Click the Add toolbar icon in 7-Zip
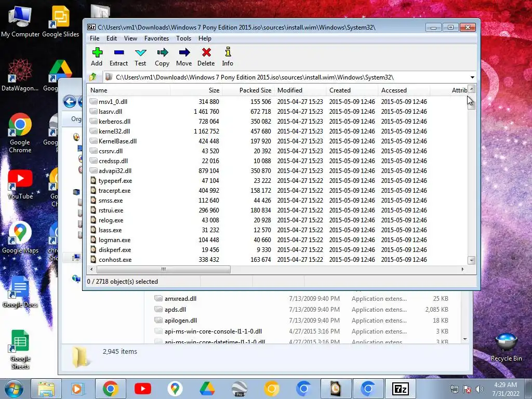The width and height of the screenshot is (532, 399). click(x=97, y=53)
